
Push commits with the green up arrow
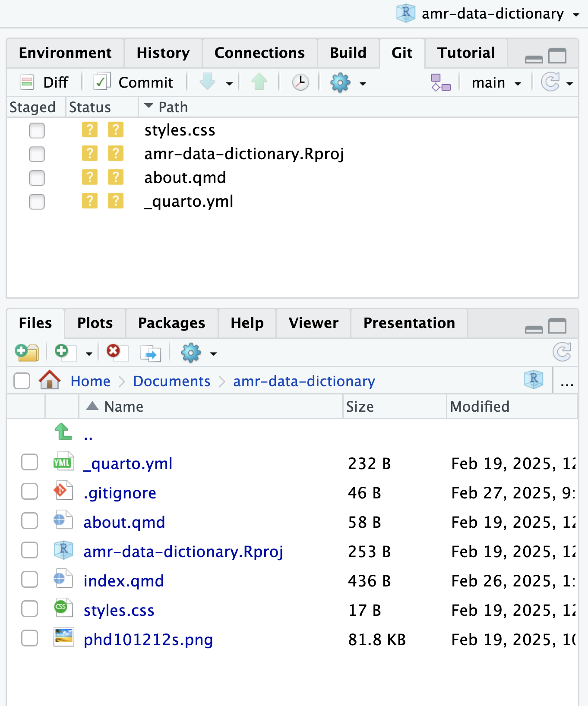(x=259, y=82)
